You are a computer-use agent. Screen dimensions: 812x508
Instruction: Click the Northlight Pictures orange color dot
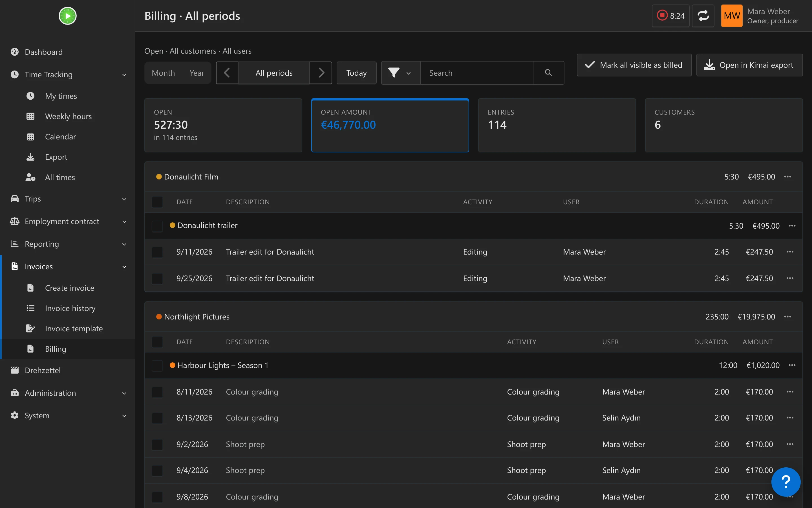159,316
